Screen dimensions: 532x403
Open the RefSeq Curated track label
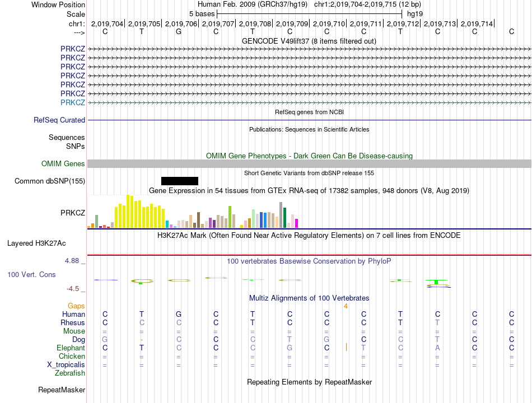(59, 120)
